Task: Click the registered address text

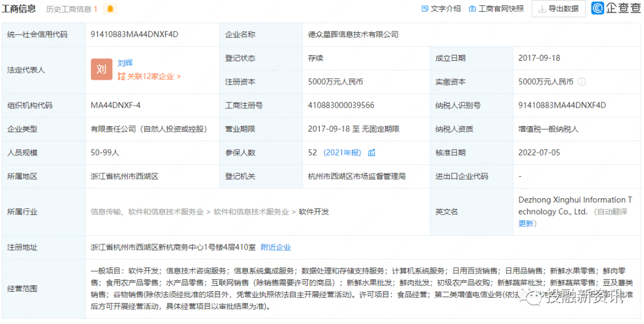Action: (x=173, y=247)
